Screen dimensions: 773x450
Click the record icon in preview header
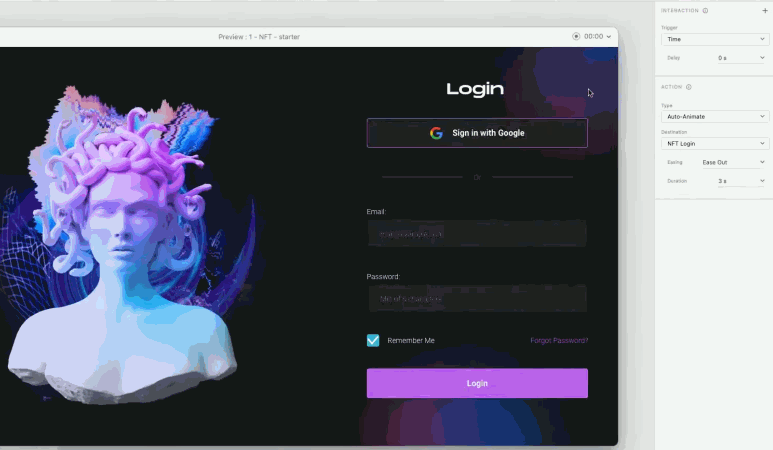576,36
